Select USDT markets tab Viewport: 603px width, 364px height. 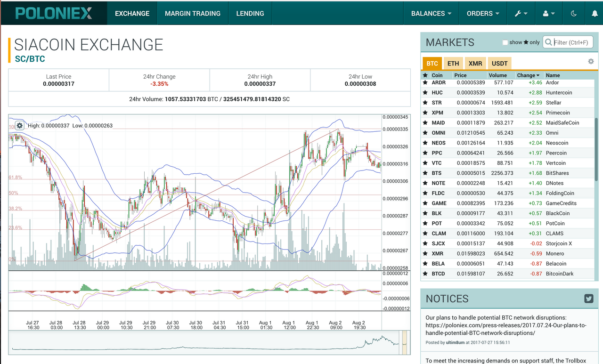click(x=500, y=64)
